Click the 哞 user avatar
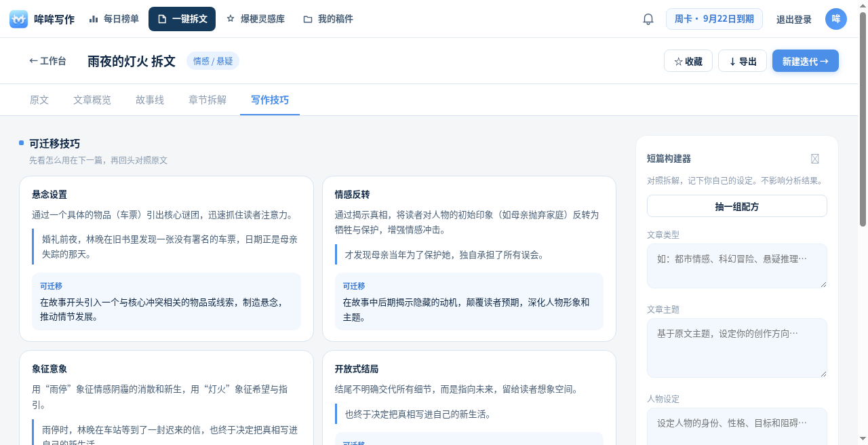Viewport: 868px width, 445px height. coord(836,19)
